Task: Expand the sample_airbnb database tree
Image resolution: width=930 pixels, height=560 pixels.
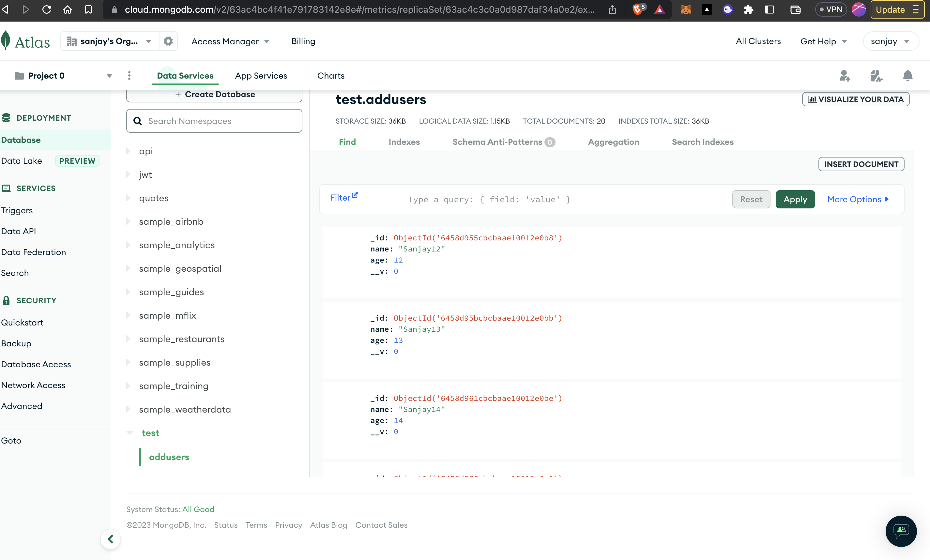Action: point(128,221)
